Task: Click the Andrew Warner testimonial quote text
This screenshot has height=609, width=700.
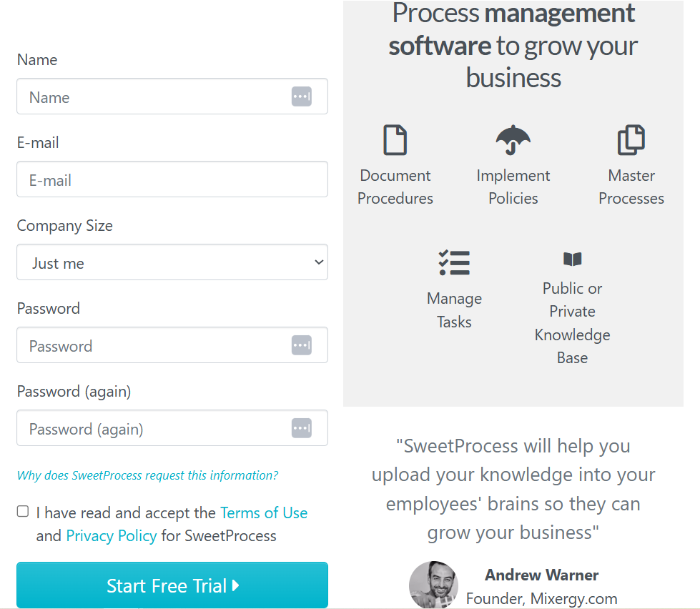Action: 513,489
